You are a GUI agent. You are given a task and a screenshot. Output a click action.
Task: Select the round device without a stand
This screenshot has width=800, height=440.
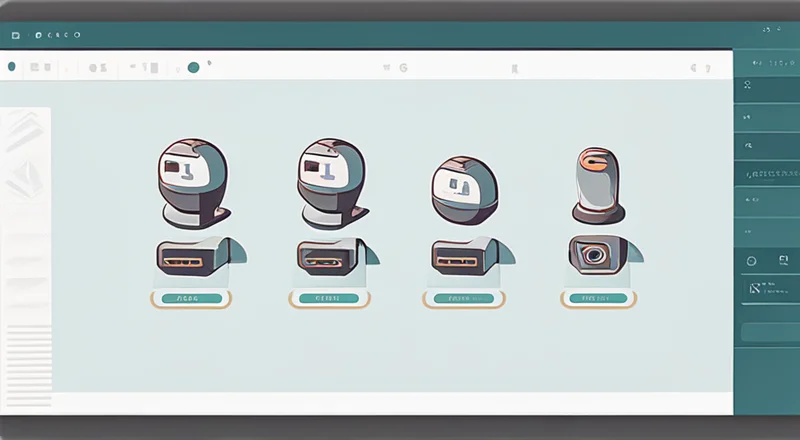[x=464, y=190]
